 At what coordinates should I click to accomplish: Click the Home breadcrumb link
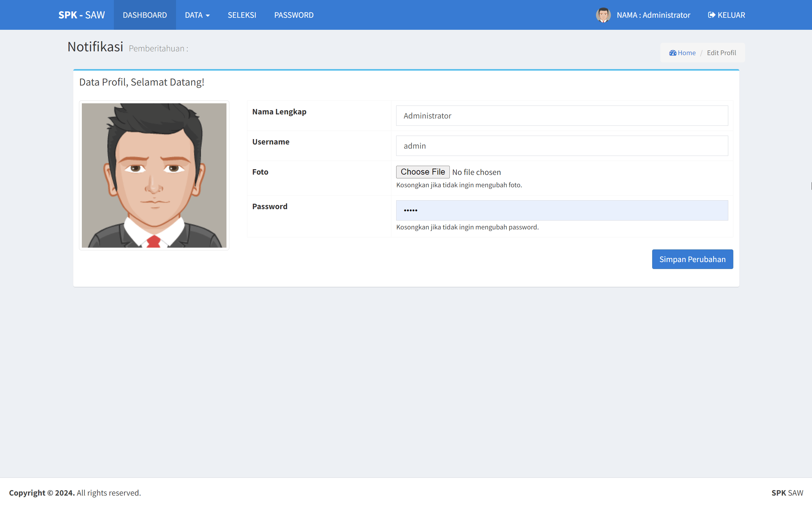(x=685, y=53)
